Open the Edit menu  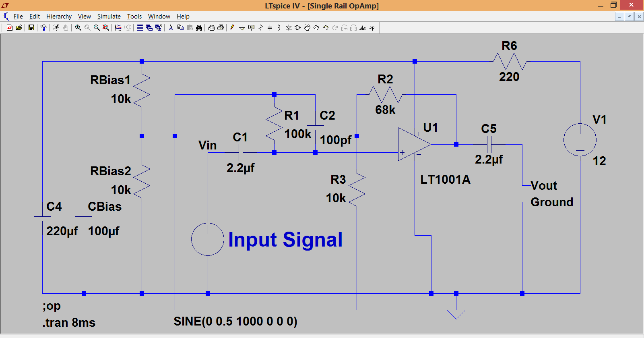coord(35,17)
